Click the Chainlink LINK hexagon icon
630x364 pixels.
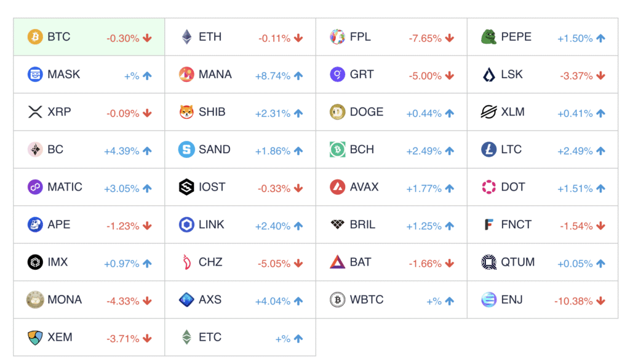click(x=186, y=225)
